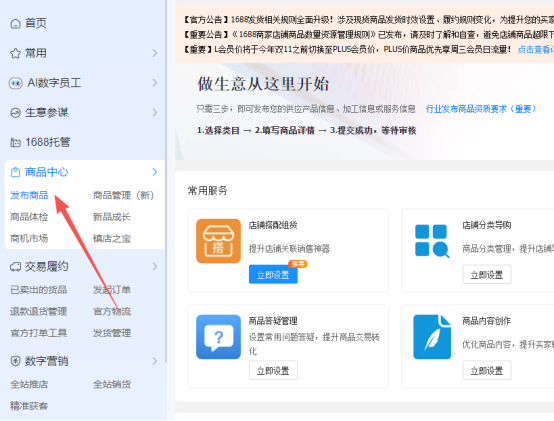Open the 常用 sidebar menu item
Screen dimensions: 554x421
(x=36, y=53)
